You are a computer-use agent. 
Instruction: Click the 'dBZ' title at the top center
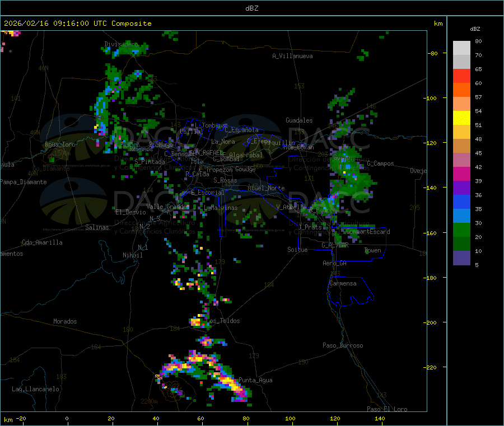[251, 8]
